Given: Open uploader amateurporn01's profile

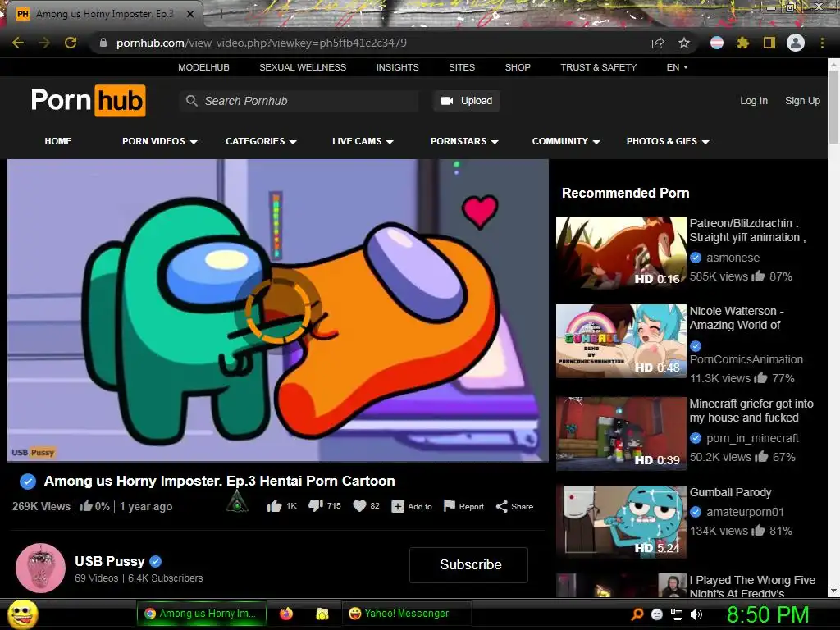Looking at the screenshot, I should coord(745,512).
